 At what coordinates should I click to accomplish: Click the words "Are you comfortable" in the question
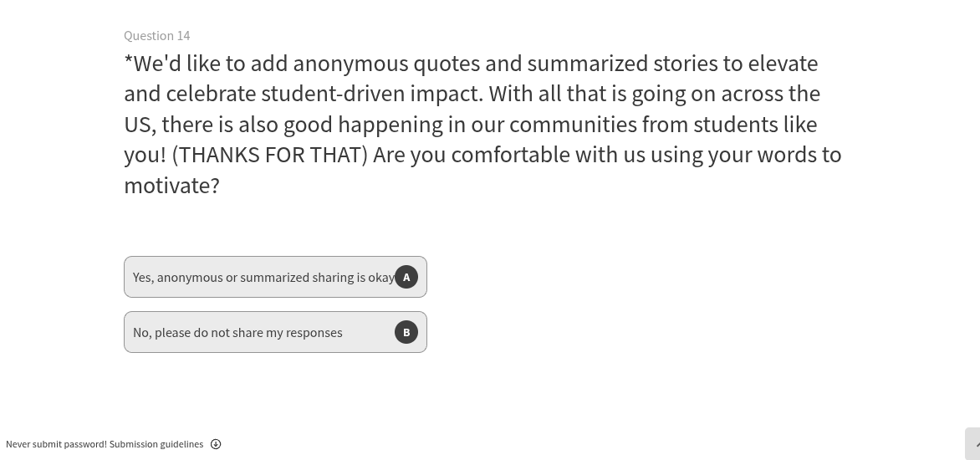coord(471,155)
